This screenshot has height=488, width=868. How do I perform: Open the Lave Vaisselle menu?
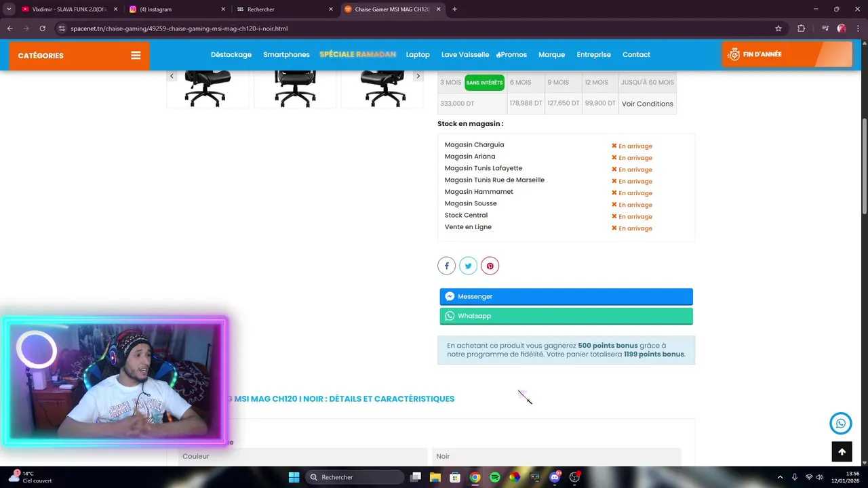pos(465,55)
